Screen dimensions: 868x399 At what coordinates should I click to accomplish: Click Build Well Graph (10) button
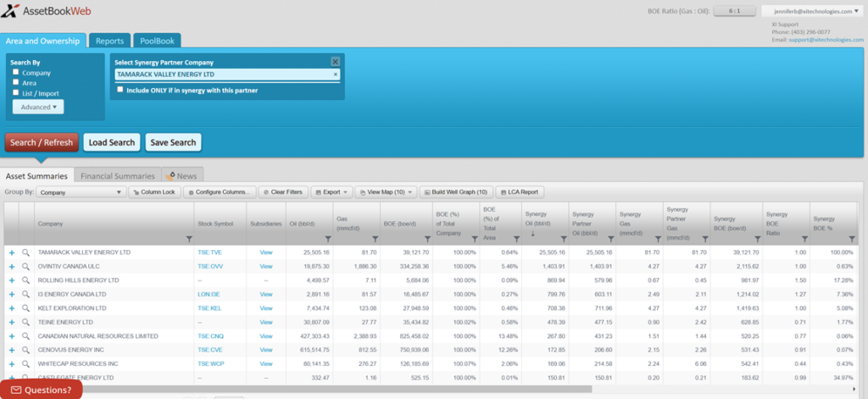click(455, 192)
